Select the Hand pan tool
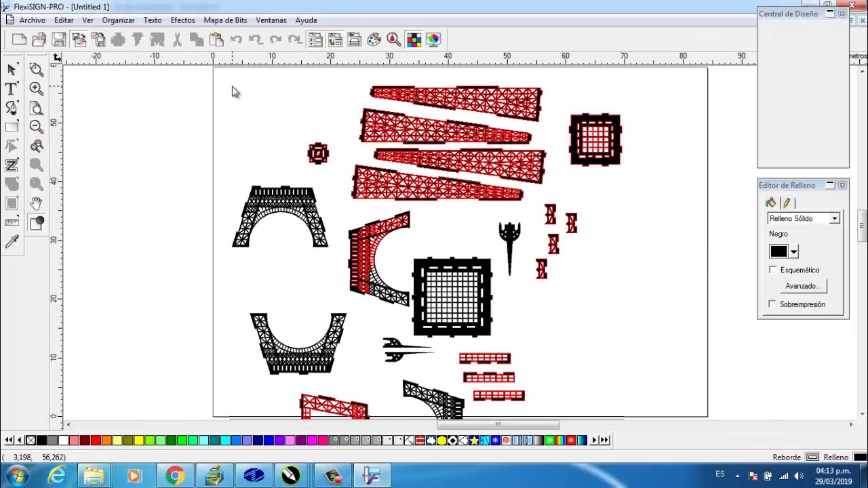Viewport: 868px width, 488px height. point(37,203)
